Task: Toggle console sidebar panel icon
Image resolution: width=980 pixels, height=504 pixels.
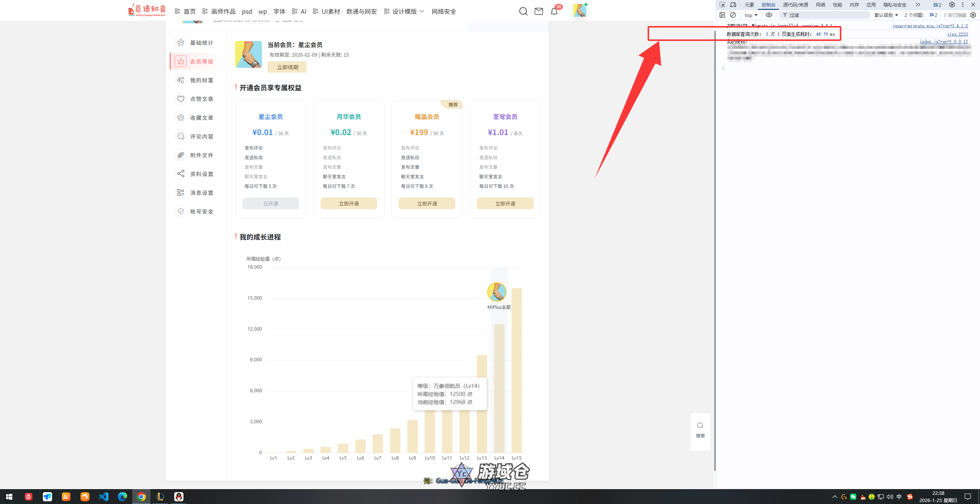Action: 722,15
